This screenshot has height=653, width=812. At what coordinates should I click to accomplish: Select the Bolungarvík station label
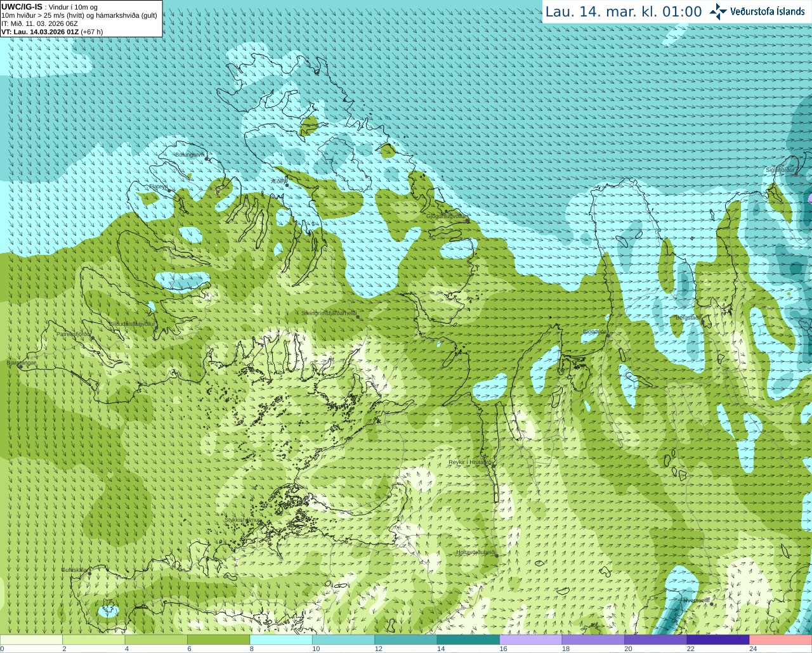click(x=190, y=155)
